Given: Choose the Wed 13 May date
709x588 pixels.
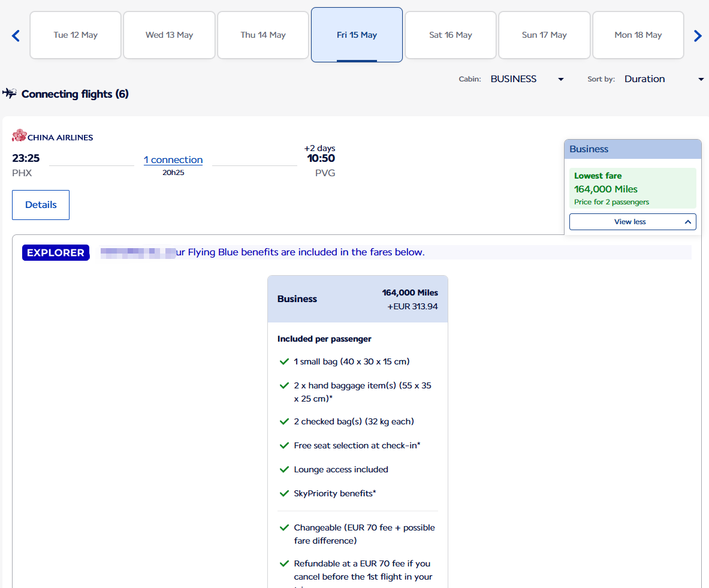Looking at the screenshot, I should click(169, 35).
